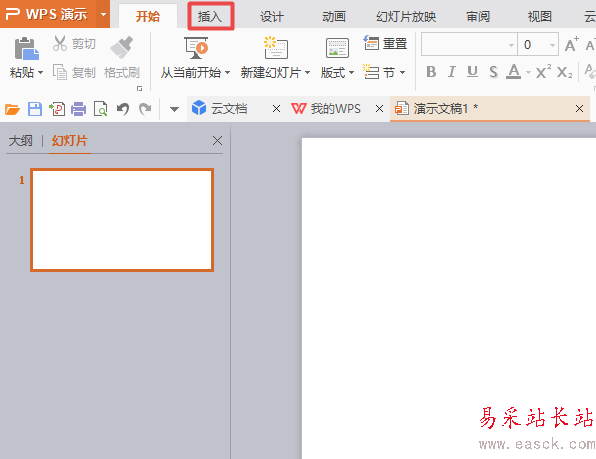
Task: Switch to the 开始 ribbon tab
Action: pyautogui.click(x=148, y=16)
